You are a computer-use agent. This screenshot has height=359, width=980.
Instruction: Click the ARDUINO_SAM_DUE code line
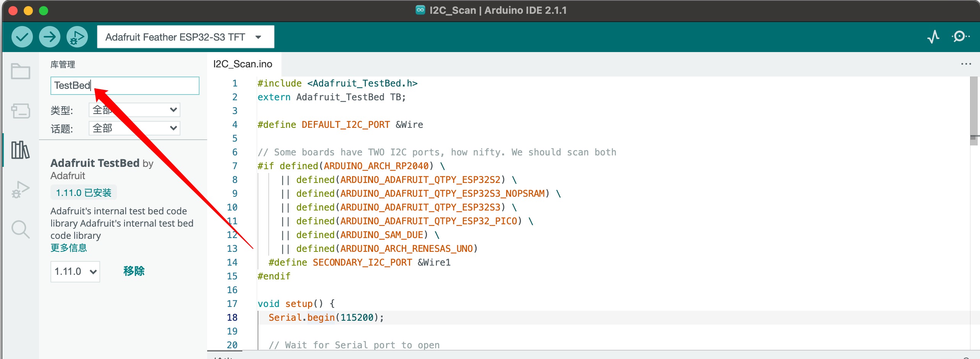(x=360, y=235)
